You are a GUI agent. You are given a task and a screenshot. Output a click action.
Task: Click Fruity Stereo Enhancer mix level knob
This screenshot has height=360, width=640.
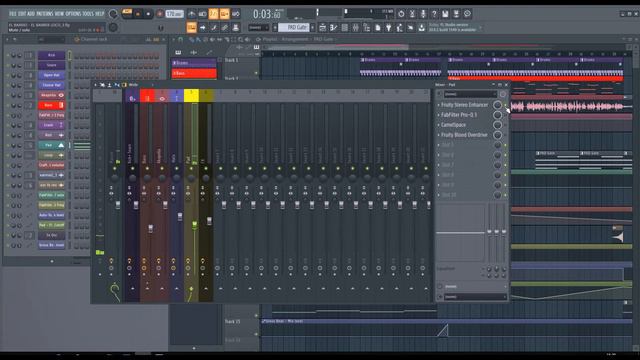[497, 105]
